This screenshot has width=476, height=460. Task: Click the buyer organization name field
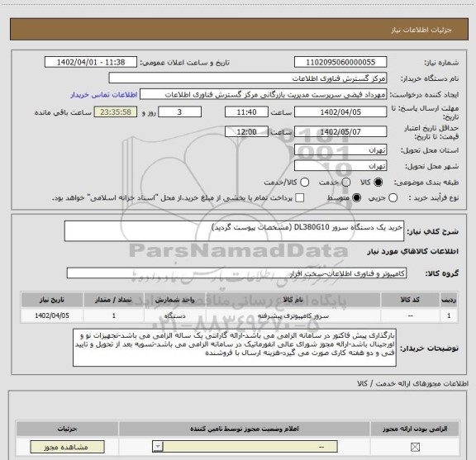point(248,78)
